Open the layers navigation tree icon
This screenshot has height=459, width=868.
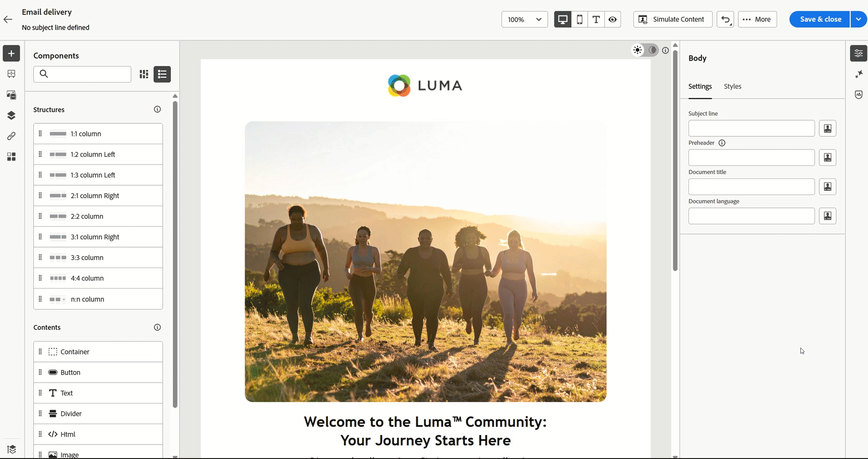point(11,115)
